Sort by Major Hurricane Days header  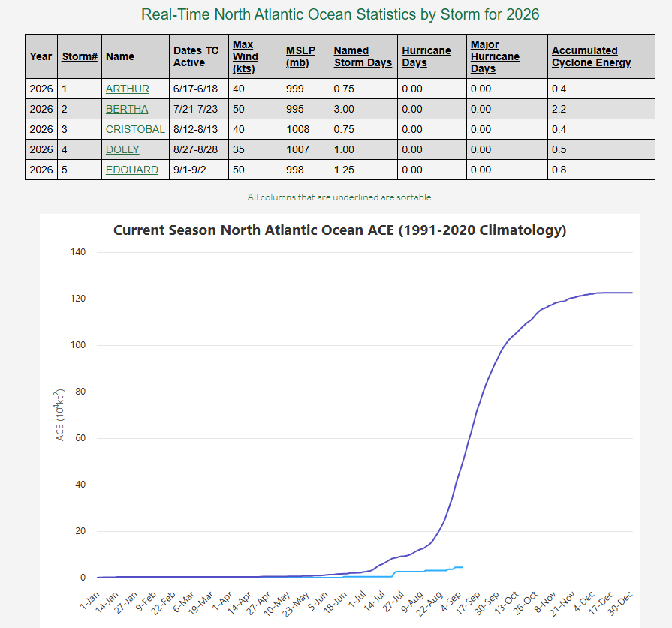[x=495, y=56]
